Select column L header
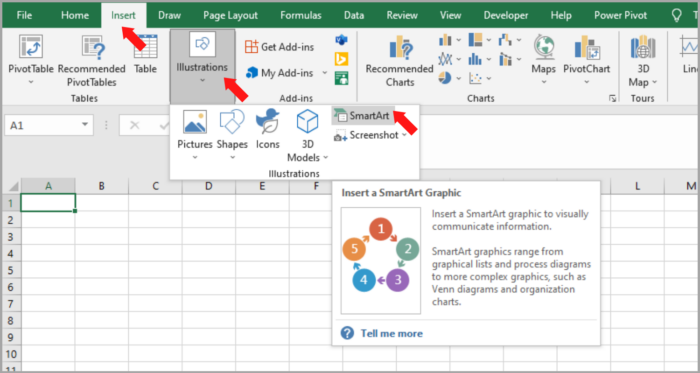The image size is (700, 373). click(x=638, y=186)
